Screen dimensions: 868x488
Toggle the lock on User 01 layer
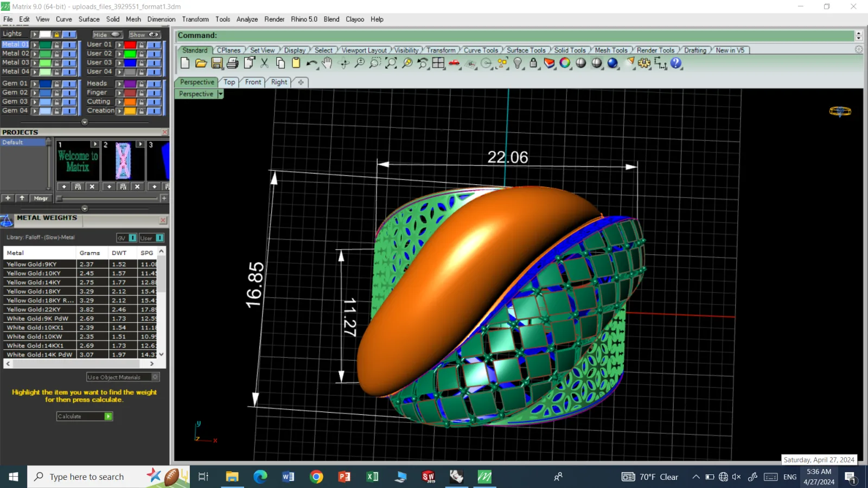click(x=142, y=44)
